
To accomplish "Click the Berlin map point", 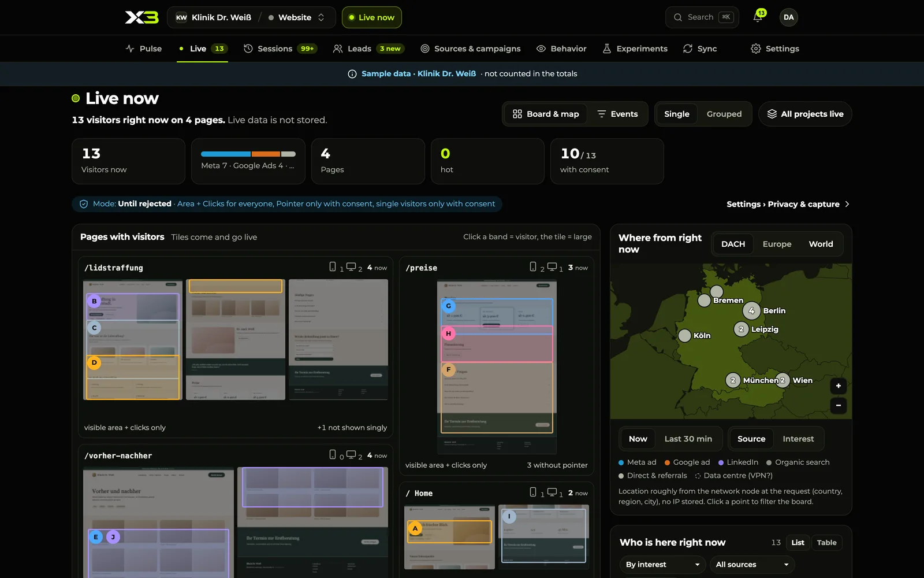I will tap(751, 310).
